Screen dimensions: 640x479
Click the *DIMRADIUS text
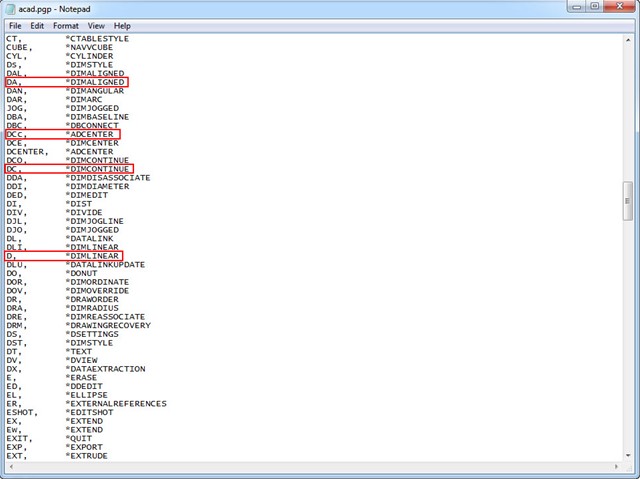(92, 308)
